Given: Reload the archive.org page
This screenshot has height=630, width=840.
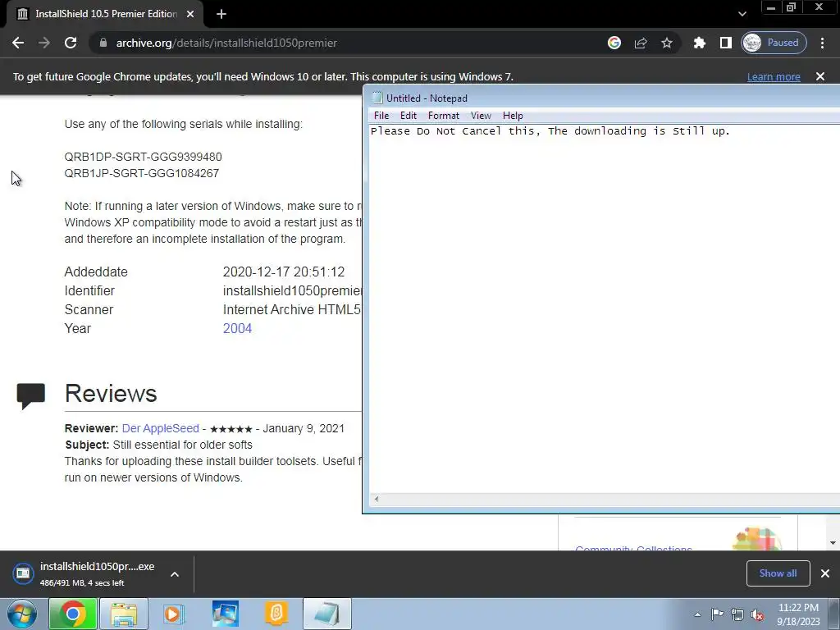Looking at the screenshot, I should [71, 43].
